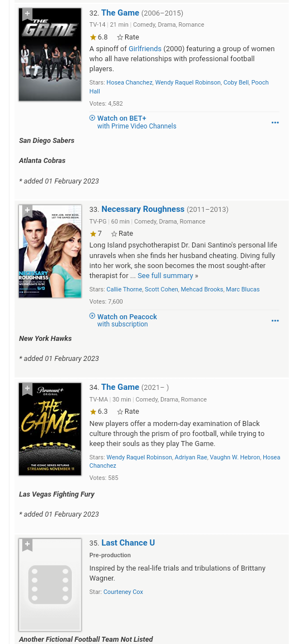Open The Game 2021 poster thumbnail
Viewport: 294px width, 644px height.
click(x=50, y=429)
